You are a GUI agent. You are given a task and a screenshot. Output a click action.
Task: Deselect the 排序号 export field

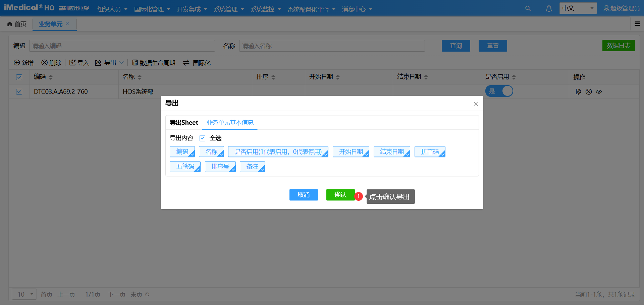[220, 167]
